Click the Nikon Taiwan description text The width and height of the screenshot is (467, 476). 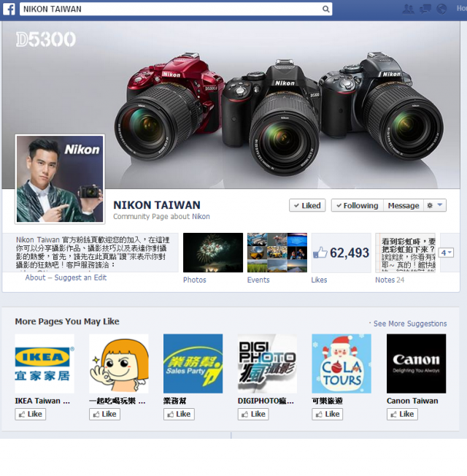coord(93,253)
